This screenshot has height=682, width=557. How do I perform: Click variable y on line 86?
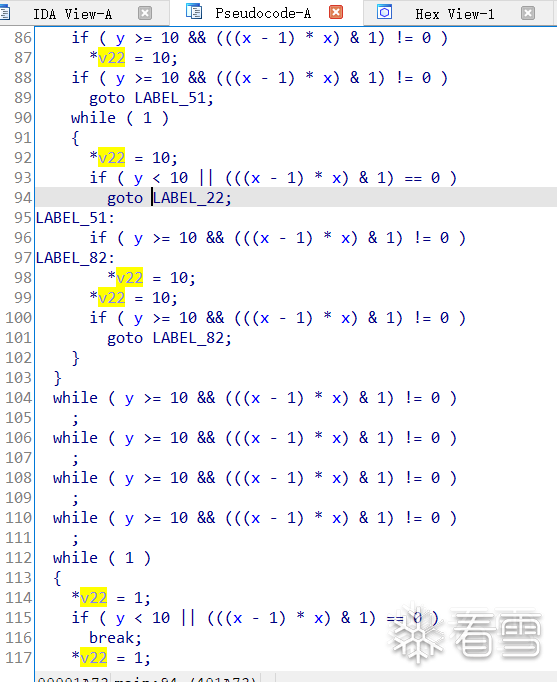click(x=120, y=39)
